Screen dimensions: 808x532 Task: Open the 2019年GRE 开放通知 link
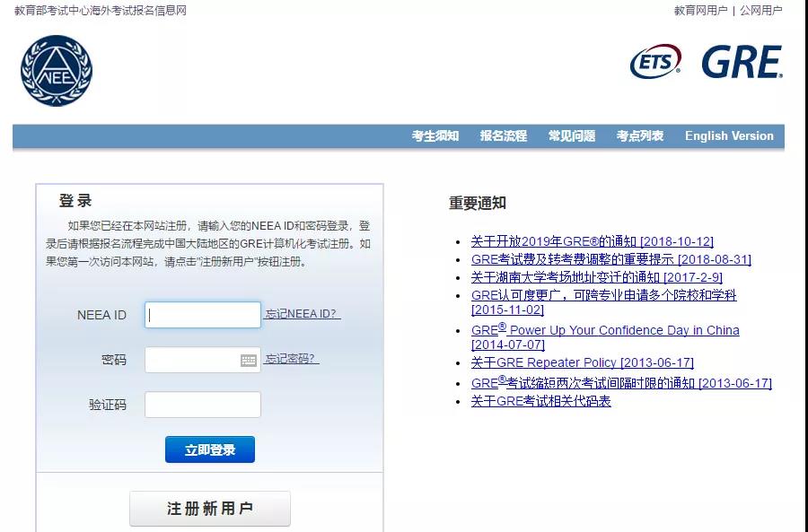pos(591,241)
